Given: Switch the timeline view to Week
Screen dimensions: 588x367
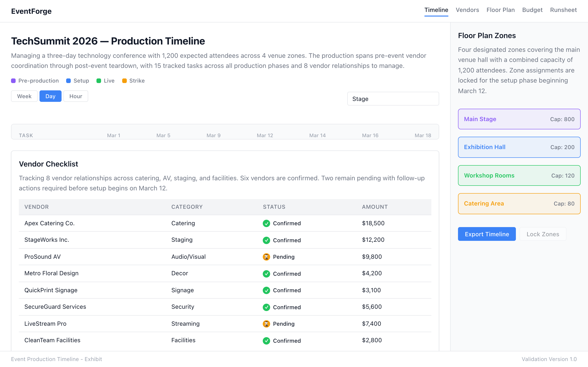Looking at the screenshot, I should pyautogui.click(x=24, y=96).
